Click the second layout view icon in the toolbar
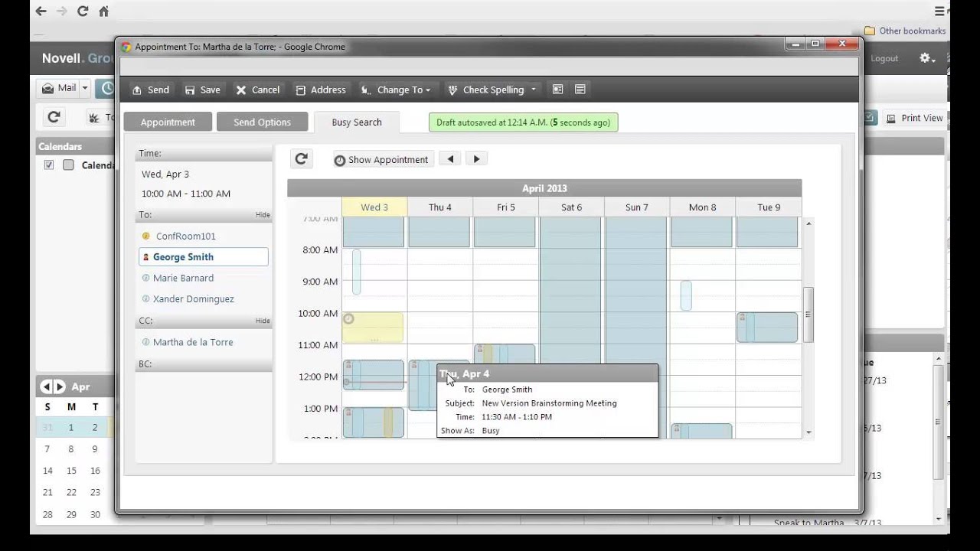Screen dimensions: 980x551 click(x=580, y=90)
